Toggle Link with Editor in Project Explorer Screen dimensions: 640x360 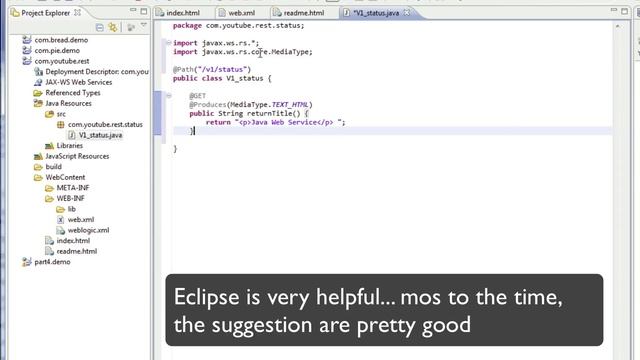coord(113,27)
